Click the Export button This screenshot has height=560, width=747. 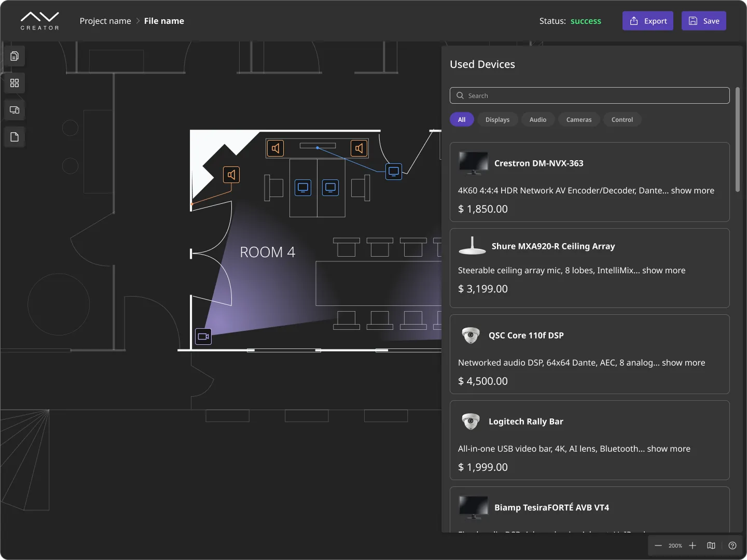(648, 21)
